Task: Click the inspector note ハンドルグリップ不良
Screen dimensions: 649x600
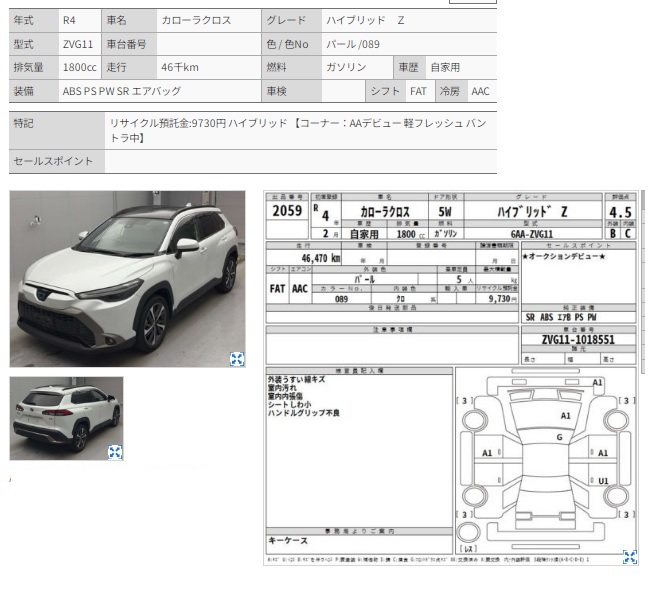Action: 303,413
